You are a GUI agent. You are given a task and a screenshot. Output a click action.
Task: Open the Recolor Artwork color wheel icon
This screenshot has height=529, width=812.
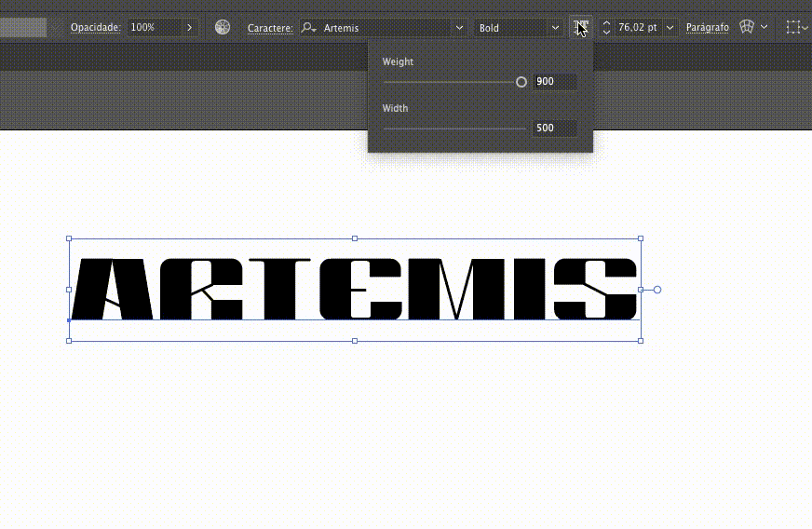223,27
